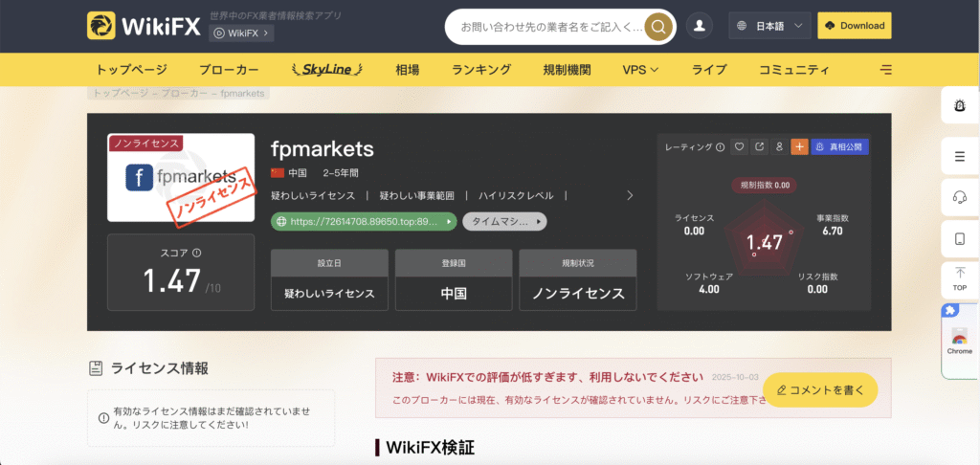Image resolution: width=980 pixels, height=465 pixels.
Task: Click ブローカー in the breadcrumb
Action: coord(185,93)
